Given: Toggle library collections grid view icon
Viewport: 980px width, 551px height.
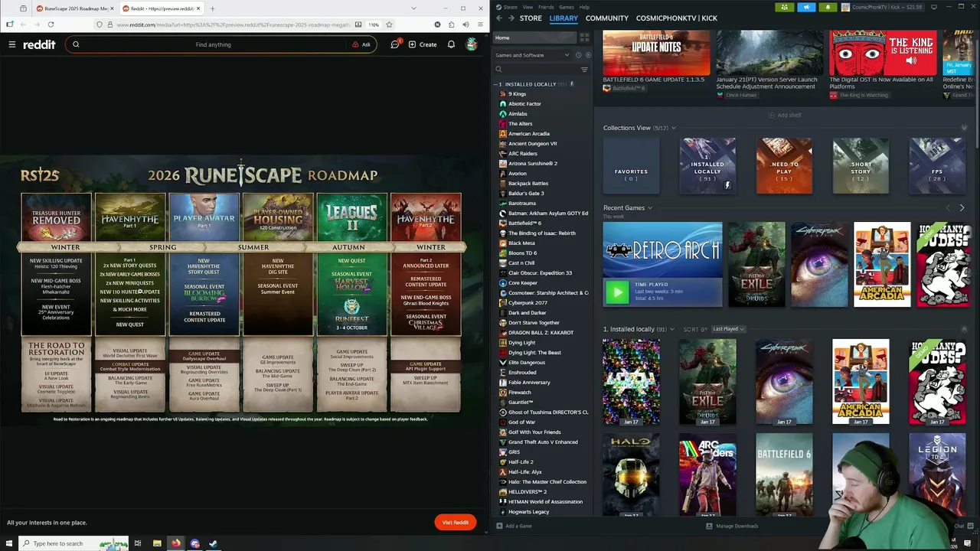Looking at the screenshot, I should (x=585, y=37).
